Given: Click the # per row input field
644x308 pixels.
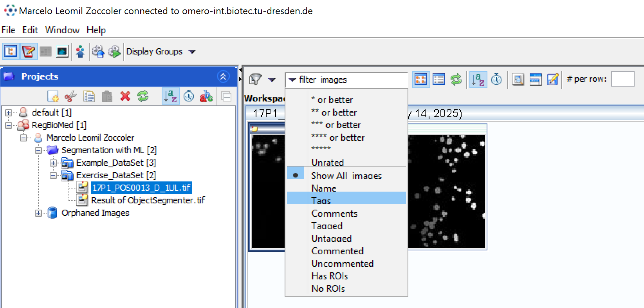Looking at the screenshot, I should tap(622, 79).
